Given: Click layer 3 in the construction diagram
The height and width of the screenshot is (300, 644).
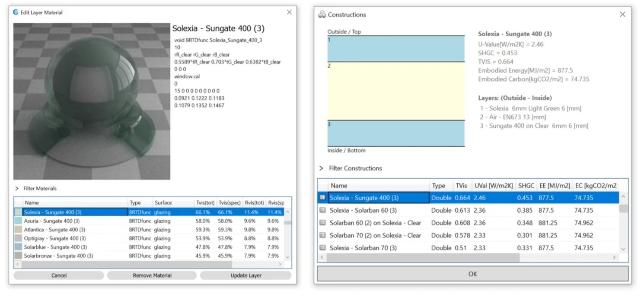Looking at the screenshot, I should tap(396, 133).
